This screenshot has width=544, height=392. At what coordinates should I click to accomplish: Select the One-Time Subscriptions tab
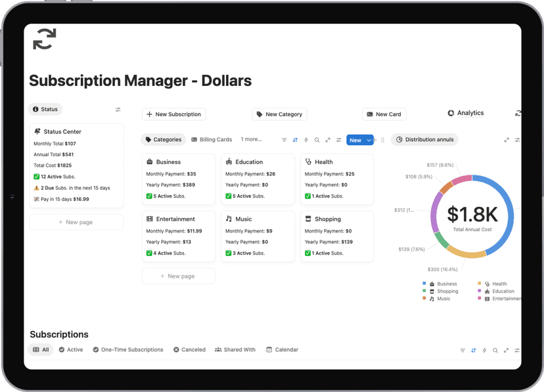tap(127, 349)
